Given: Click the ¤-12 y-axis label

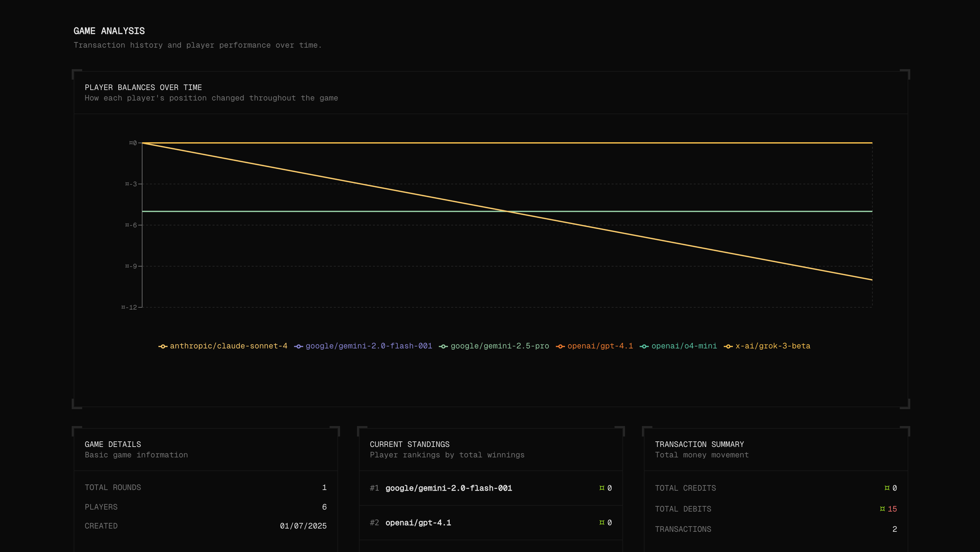Looking at the screenshot, I should (x=129, y=307).
